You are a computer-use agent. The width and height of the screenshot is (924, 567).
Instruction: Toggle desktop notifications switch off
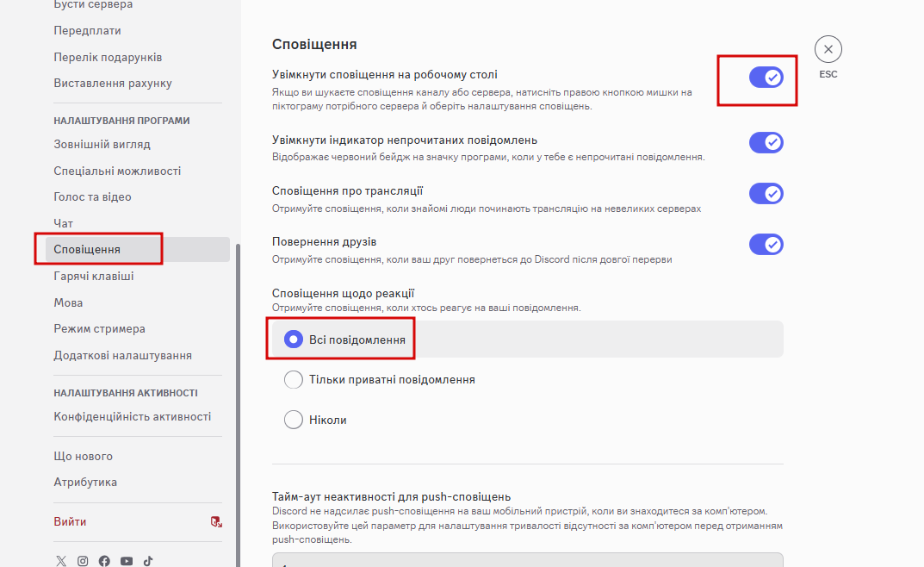click(766, 78)
